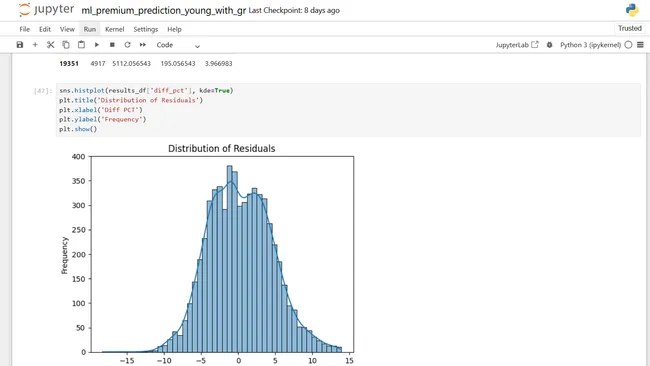Click the table value 3.966983
The image size is (650, 366).
pos(218,63)
